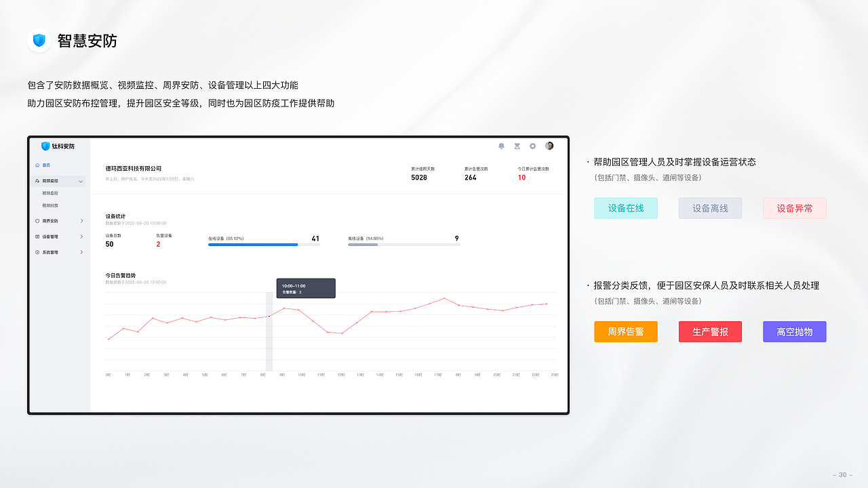This screenshot has width=868, height=488.
Task: Click the red 生产警报 button
Action: pyautogui.click(x=710, y=331)
